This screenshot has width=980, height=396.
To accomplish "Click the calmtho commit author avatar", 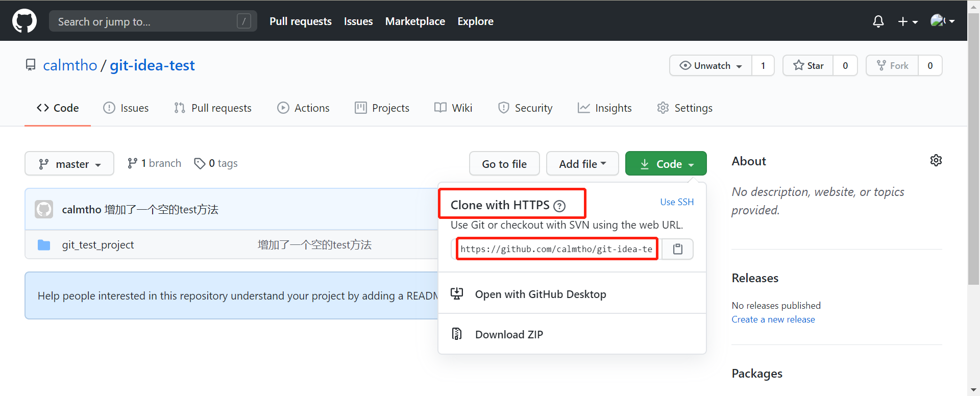I will 44,209.
